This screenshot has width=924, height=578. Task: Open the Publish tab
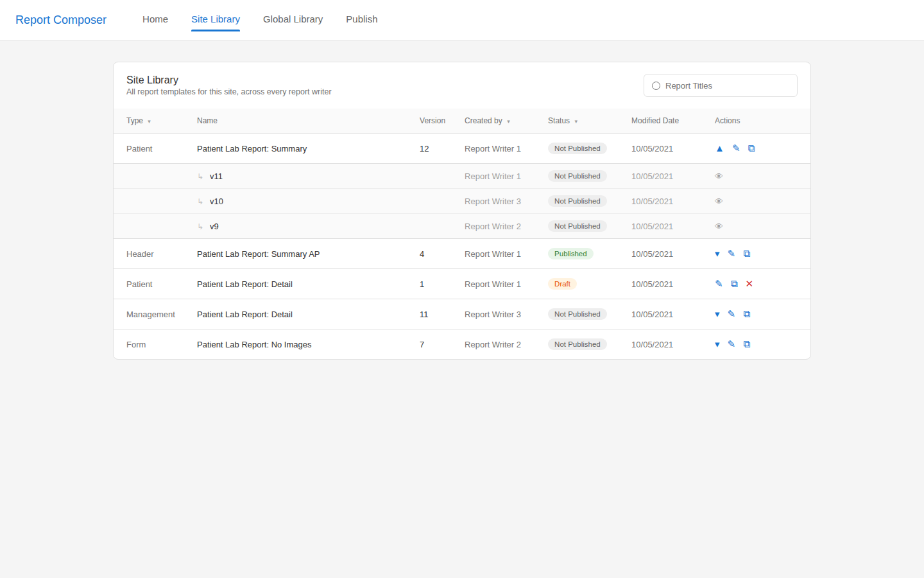click(x=362, y=19)
